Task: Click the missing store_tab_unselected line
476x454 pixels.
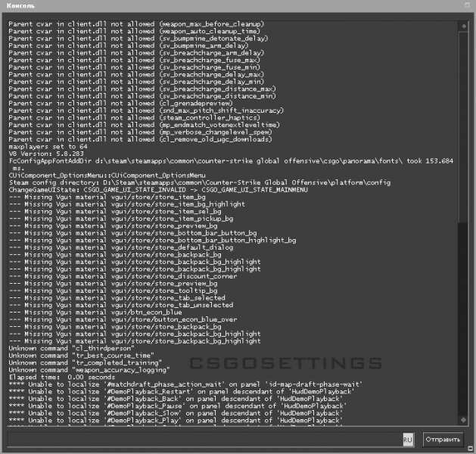Action: [x=121, y=305]
